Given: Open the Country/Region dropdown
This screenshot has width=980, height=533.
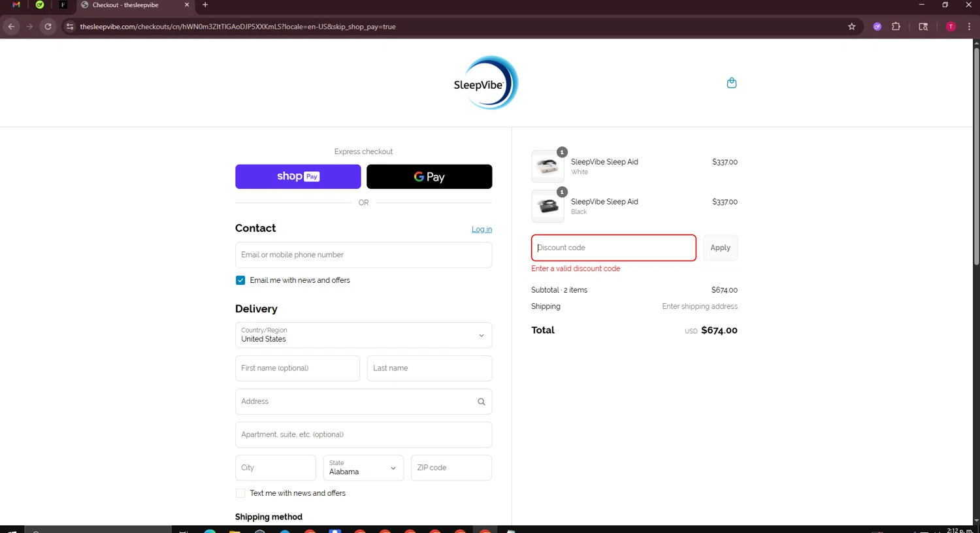Looking at the screenshot, I should pos(363,335).
